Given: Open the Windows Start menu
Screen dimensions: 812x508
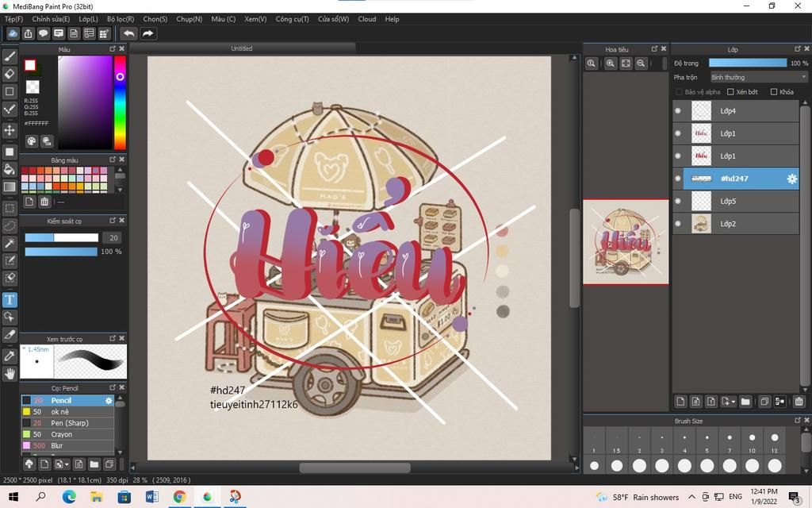Looking at the screenshot, I should (x=13, y=497).
